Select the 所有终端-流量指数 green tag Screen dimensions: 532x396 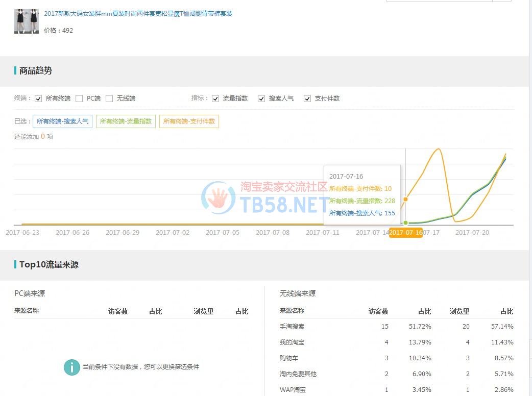click(x=126, y=121)
